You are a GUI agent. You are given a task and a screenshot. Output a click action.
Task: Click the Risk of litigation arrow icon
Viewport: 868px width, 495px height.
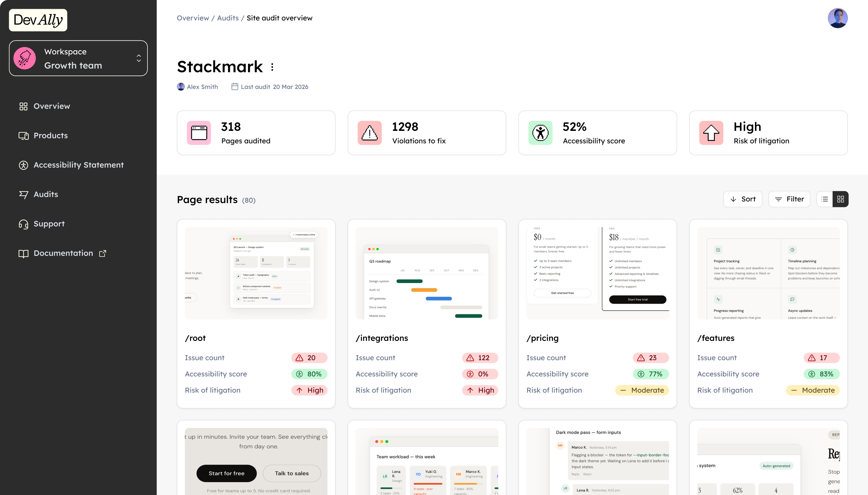tap(711, 133)
